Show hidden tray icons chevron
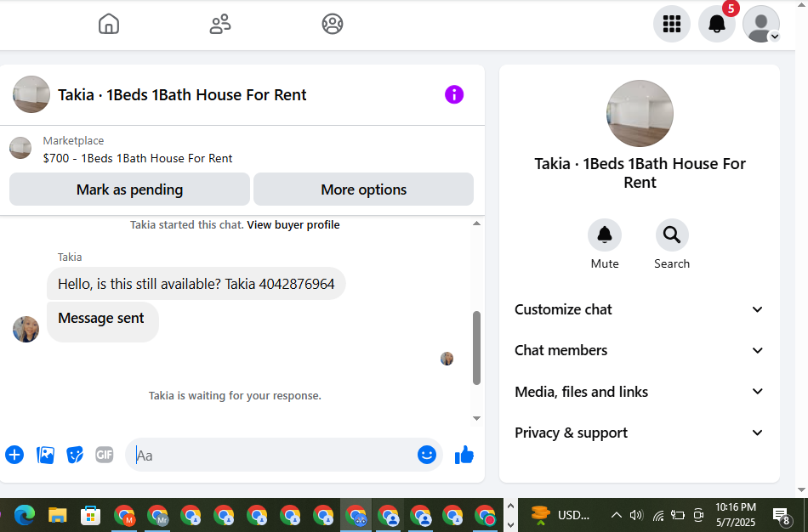The image size is (808, 532). click(x=617, y=515)
